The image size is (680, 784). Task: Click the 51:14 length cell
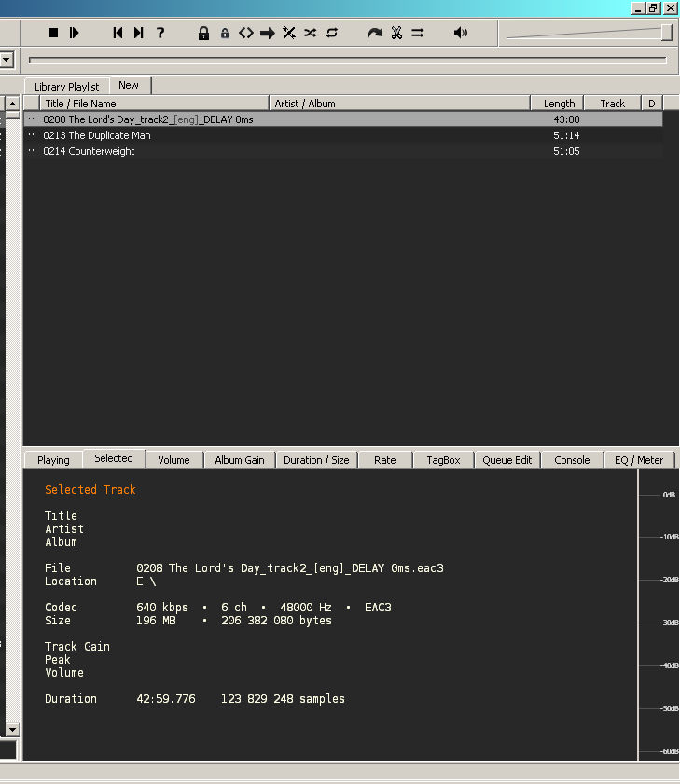pyautogui.click(x=566, y=135)
